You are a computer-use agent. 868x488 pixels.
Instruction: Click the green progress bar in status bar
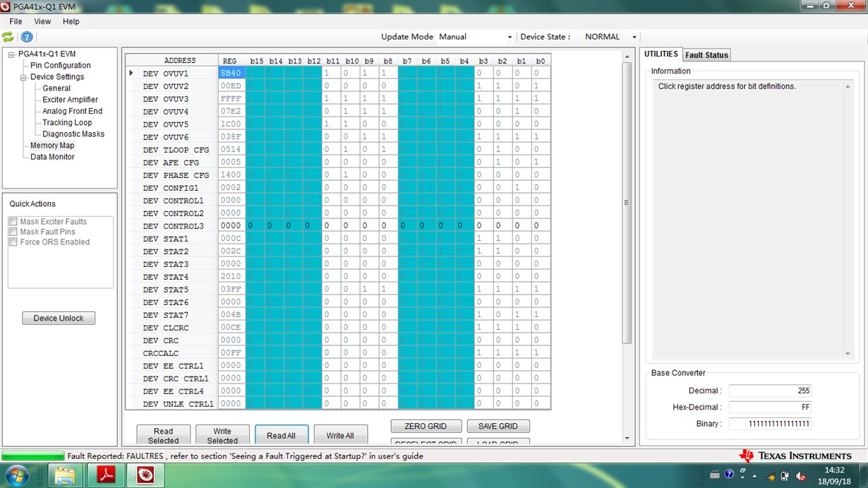tap(33, 456)
